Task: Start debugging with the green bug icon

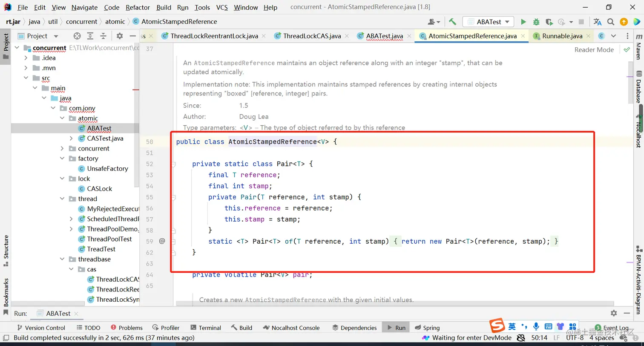Action: 536,22
